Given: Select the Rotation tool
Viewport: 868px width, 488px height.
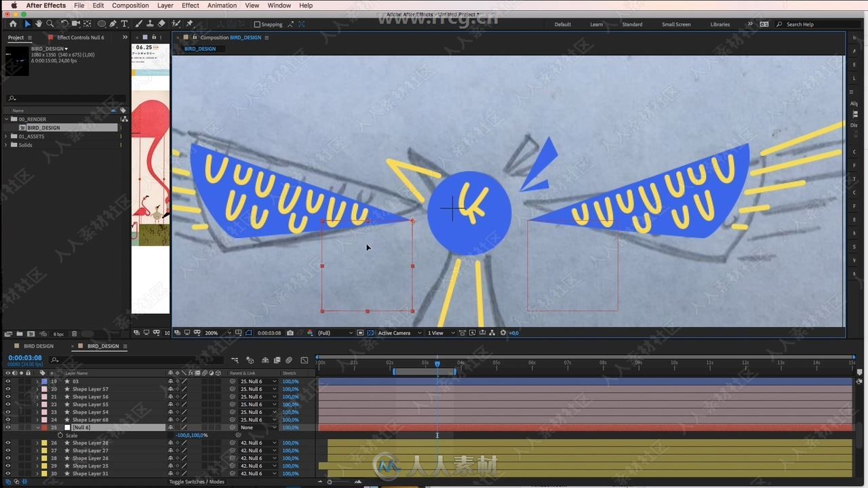Looking at the screenshot, I should click(64, 24).
